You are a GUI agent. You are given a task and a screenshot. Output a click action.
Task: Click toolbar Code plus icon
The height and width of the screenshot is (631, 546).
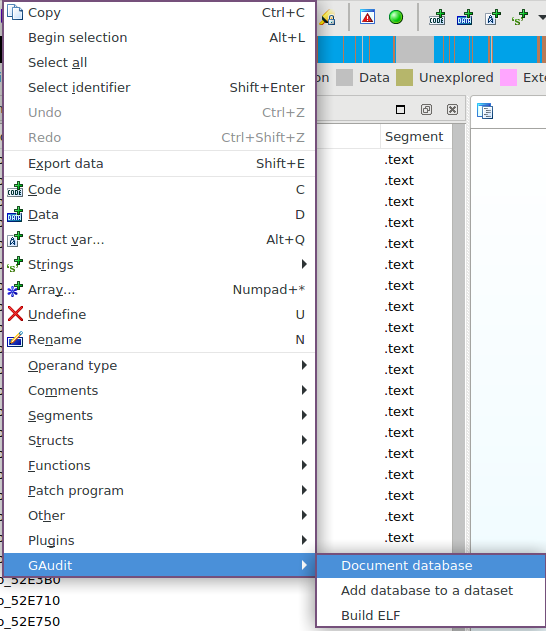tap(437, 17)
